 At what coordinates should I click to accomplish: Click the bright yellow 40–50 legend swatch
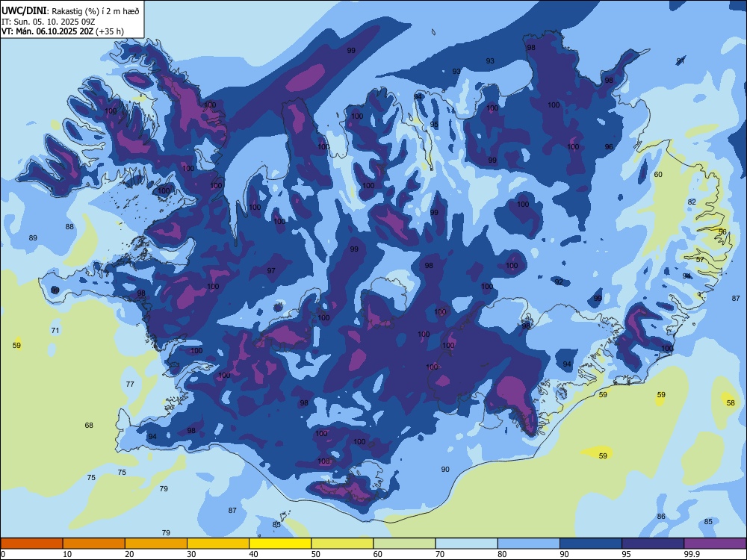[280, 544]
